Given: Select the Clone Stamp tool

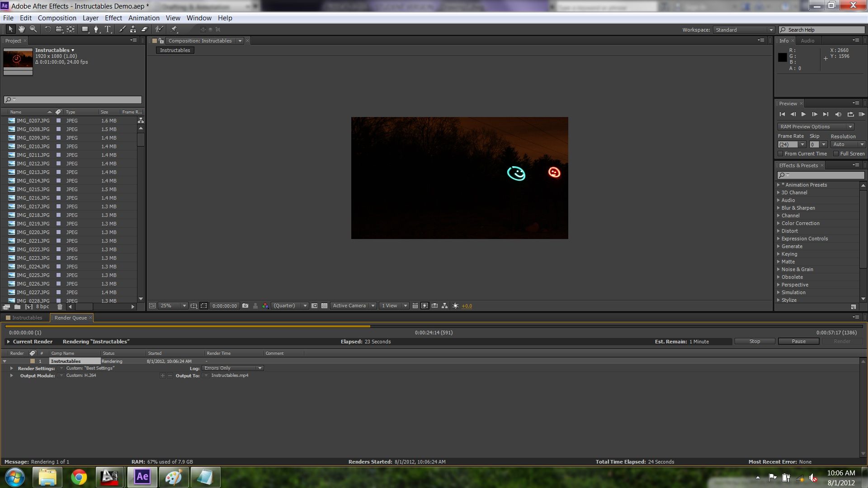Looking at the screenshot, I should 133,29.
